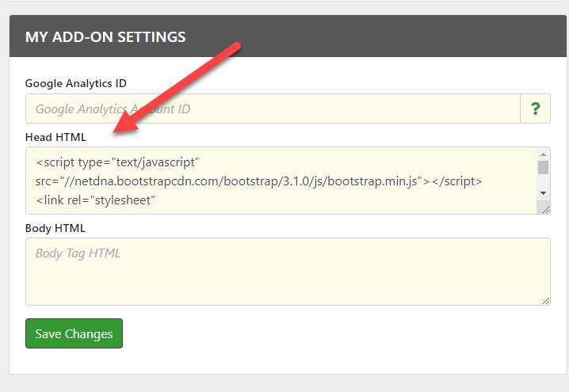
Task: Click the Head HTML scrollbar thumb
Action: click(x=543, y=168)
